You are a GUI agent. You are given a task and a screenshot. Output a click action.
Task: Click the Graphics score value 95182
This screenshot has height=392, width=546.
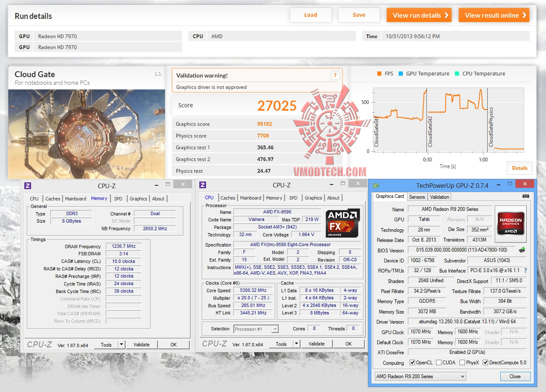pos(264,124)
